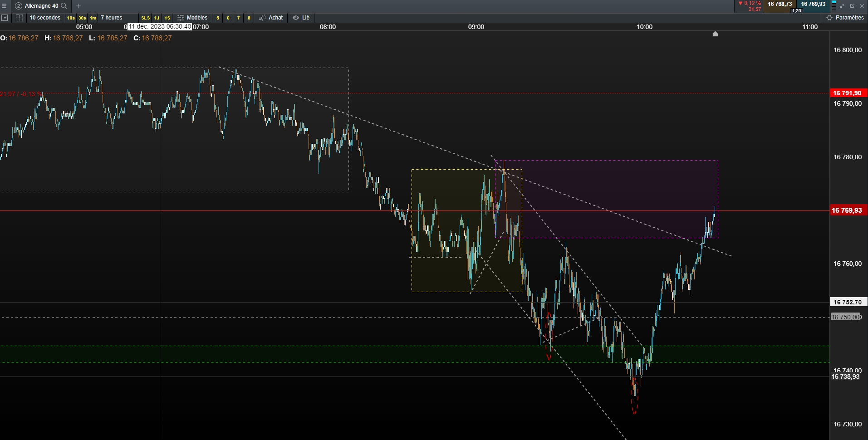Click the 16 790,00 axis price
The width and height of the screenshot is (868, 440).
848,103
